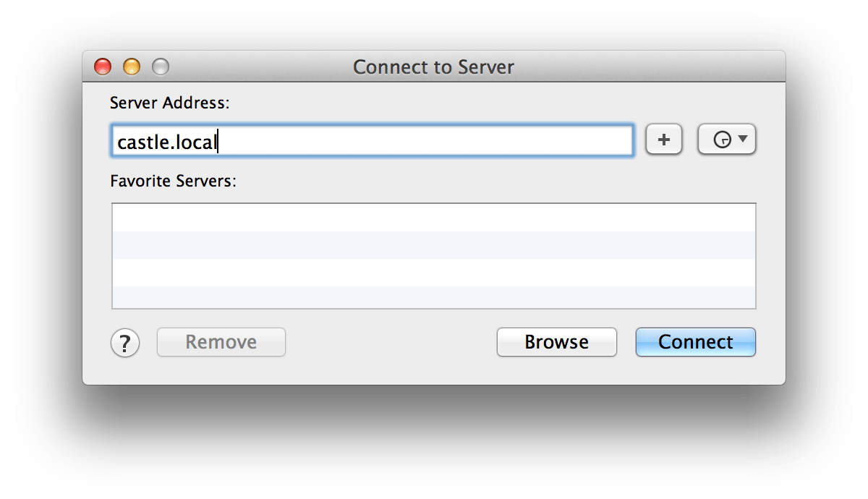Select the second row in Favorite Servers list
The width and height of the screenshot is (868, 499).
[433, 245]
